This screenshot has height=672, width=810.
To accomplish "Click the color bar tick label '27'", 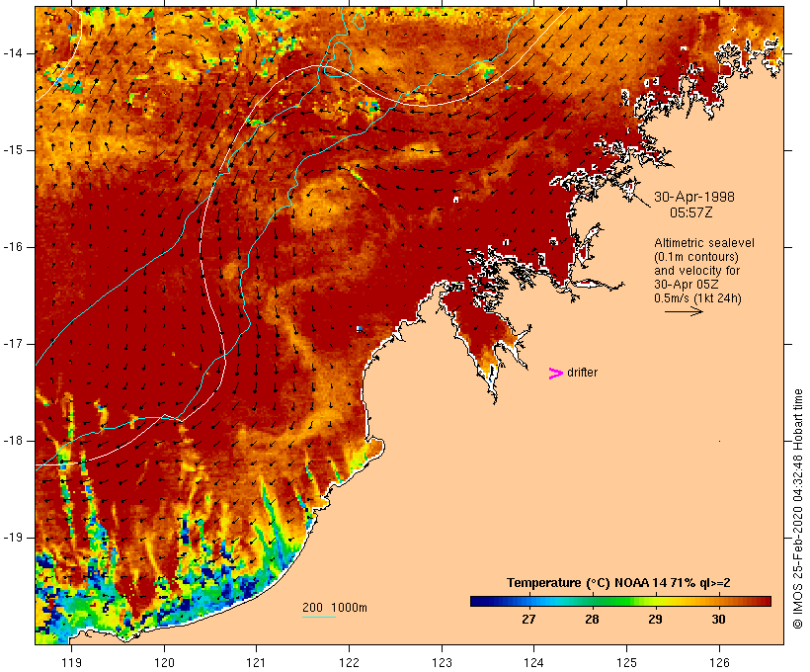I will click(x=528, y=620).
